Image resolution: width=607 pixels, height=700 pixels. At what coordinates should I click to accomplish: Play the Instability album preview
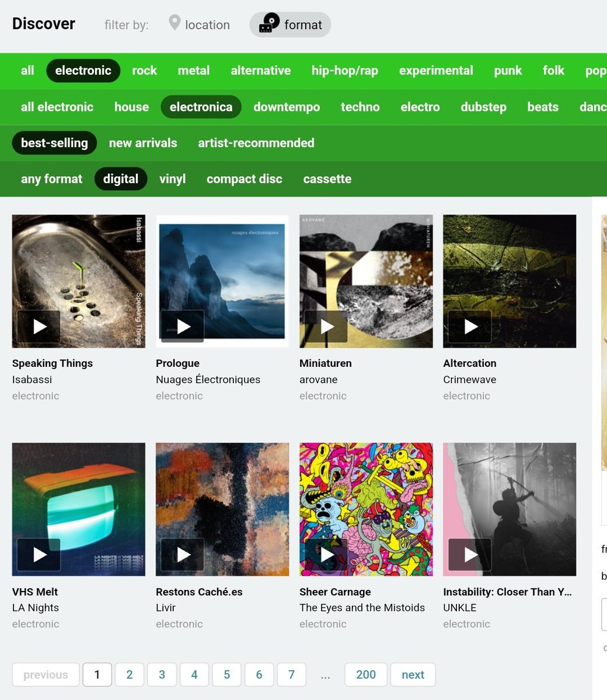click(x=469, y=554)
